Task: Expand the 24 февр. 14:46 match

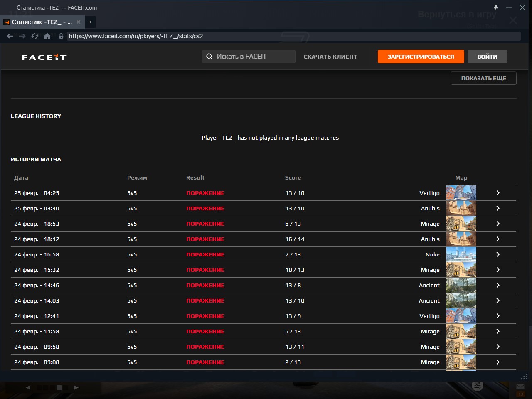Action: point(498,285)
